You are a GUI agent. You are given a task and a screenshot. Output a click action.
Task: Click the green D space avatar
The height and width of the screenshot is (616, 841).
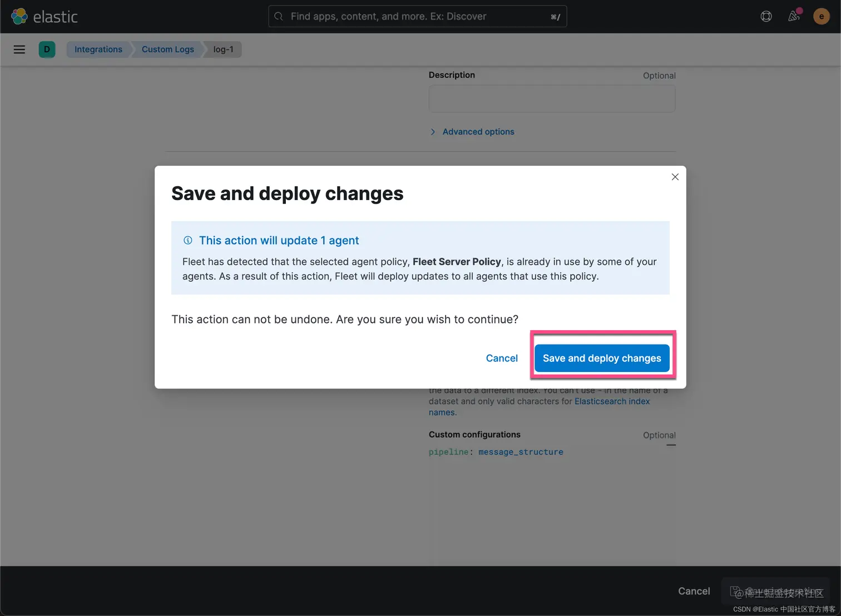(47, 49)
